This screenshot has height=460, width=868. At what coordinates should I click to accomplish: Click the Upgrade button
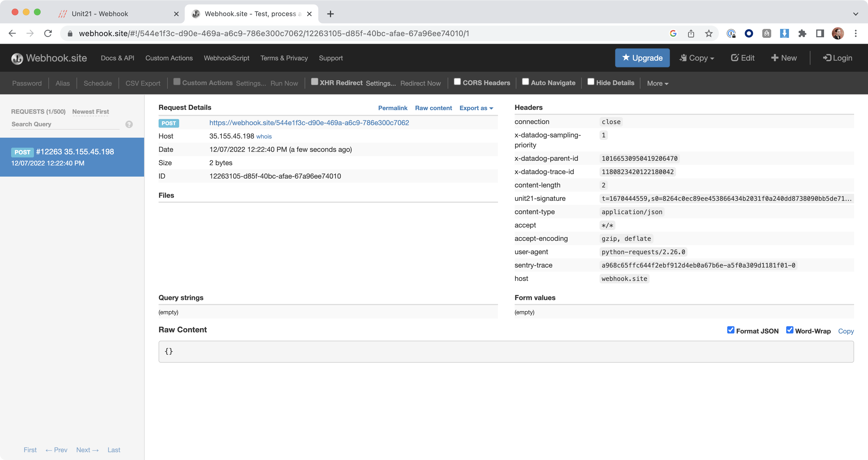(x=642, y=58)
